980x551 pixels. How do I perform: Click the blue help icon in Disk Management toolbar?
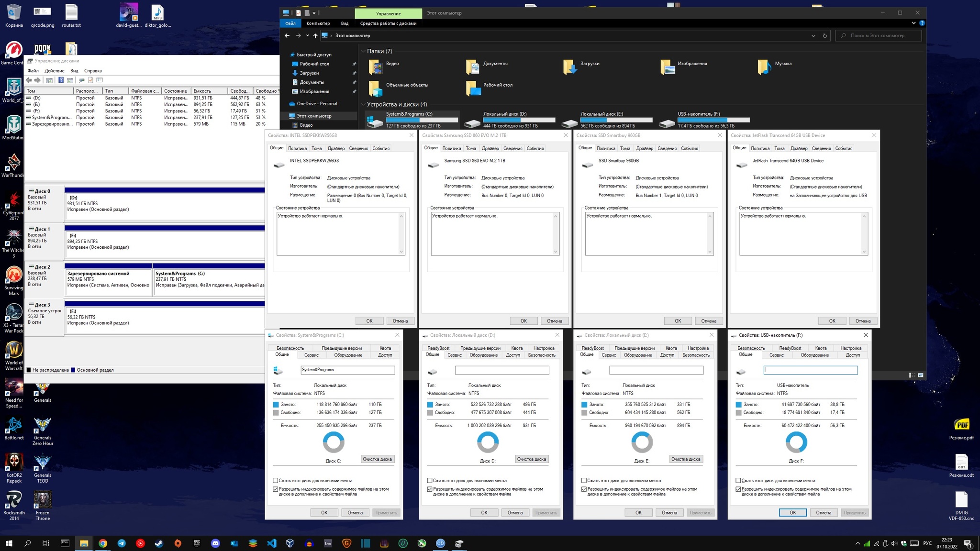(61, 80)
